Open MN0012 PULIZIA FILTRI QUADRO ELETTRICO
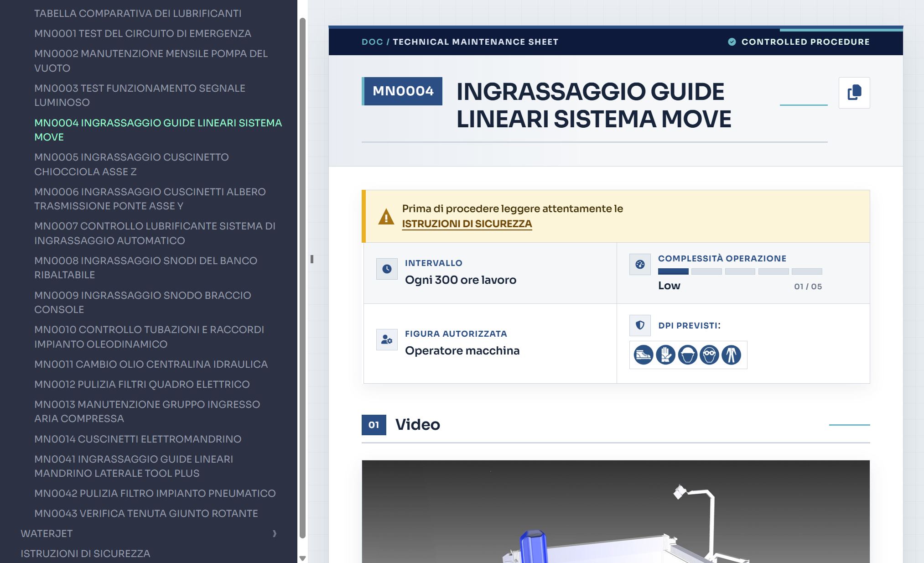This screenshot has height=563, width=924. coord(142,384)
